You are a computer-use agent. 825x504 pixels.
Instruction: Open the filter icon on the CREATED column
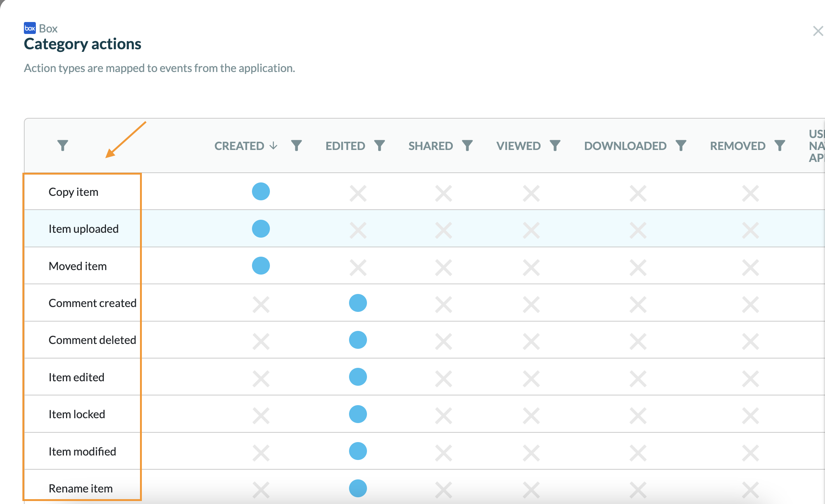pyautogui.click(x=296, y=145)
